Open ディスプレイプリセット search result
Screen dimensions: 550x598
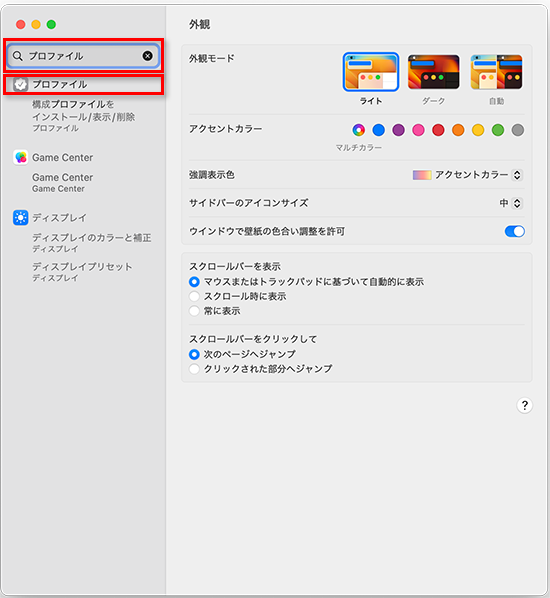82,272
